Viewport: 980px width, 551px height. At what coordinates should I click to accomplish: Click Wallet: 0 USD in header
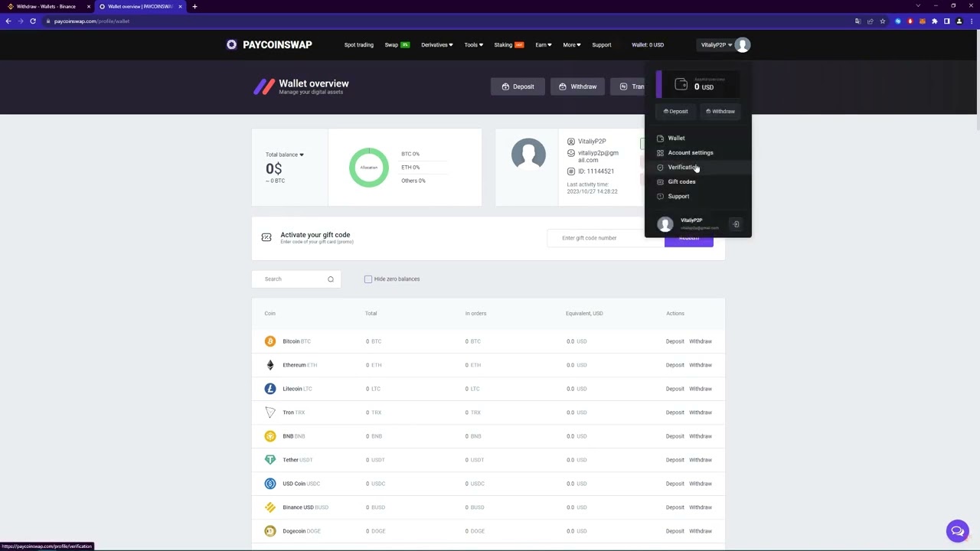click(x=648, y=45)
